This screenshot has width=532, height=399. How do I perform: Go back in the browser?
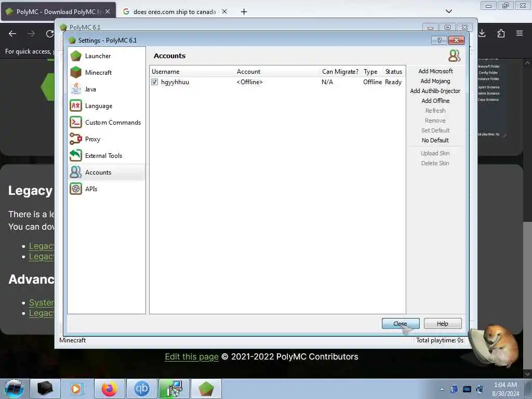pyautogui.click(x=12, y=34)
